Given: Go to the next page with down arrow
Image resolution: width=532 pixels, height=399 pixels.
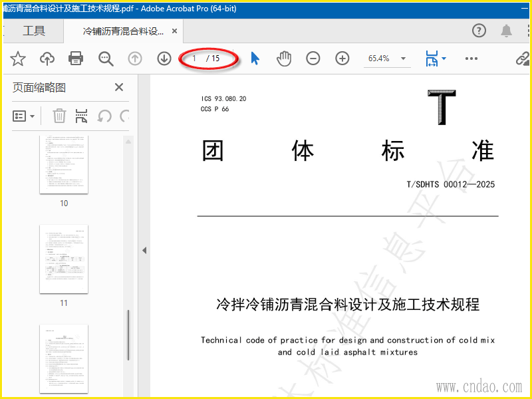Looking at the screenshot, I should click(164, 59).
